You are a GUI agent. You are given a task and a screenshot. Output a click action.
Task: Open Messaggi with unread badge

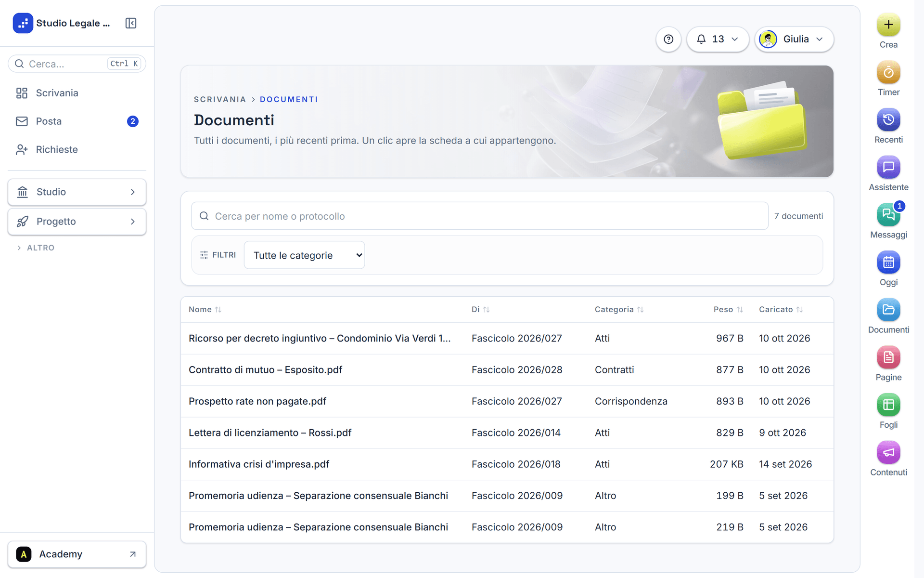[x=888, y=215]
